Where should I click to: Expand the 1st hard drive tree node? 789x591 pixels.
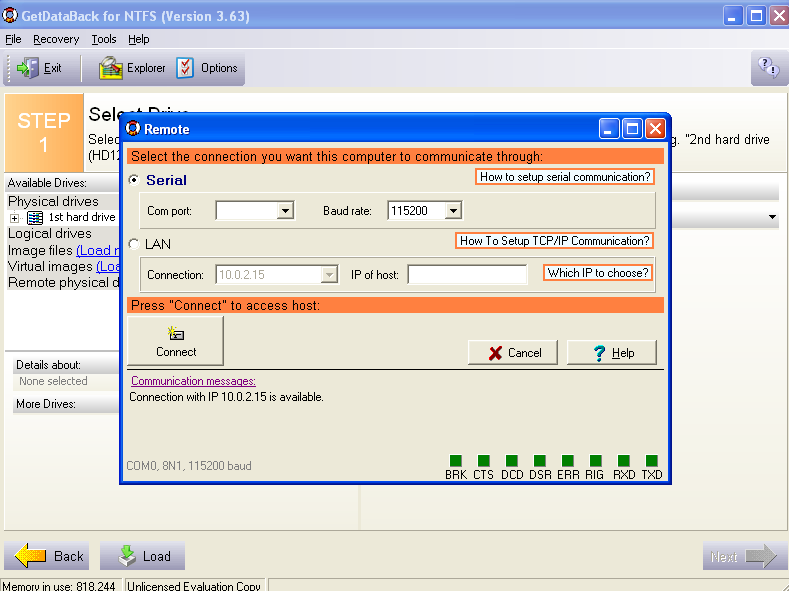[x=15, y=218]
